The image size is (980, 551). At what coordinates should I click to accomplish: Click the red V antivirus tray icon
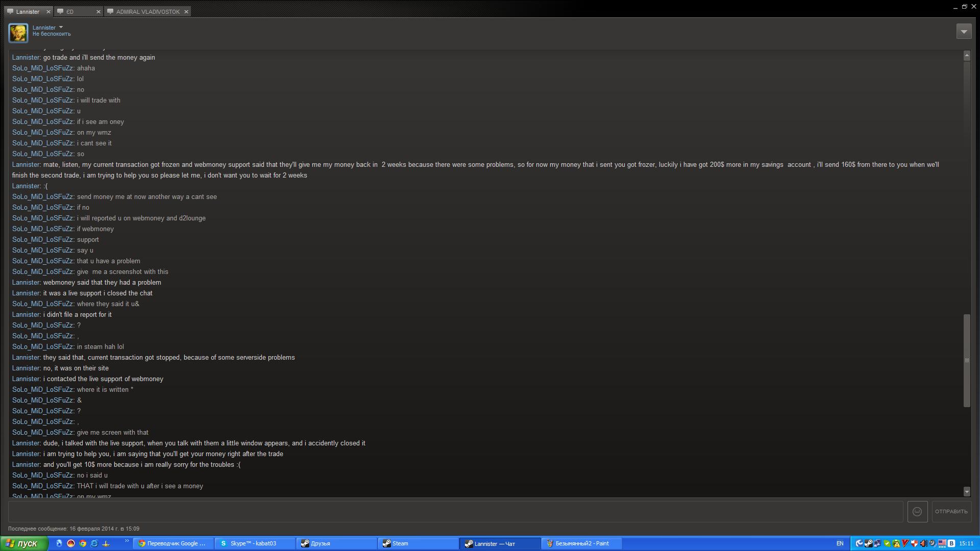pyautogui.click(x=905, y=543)
